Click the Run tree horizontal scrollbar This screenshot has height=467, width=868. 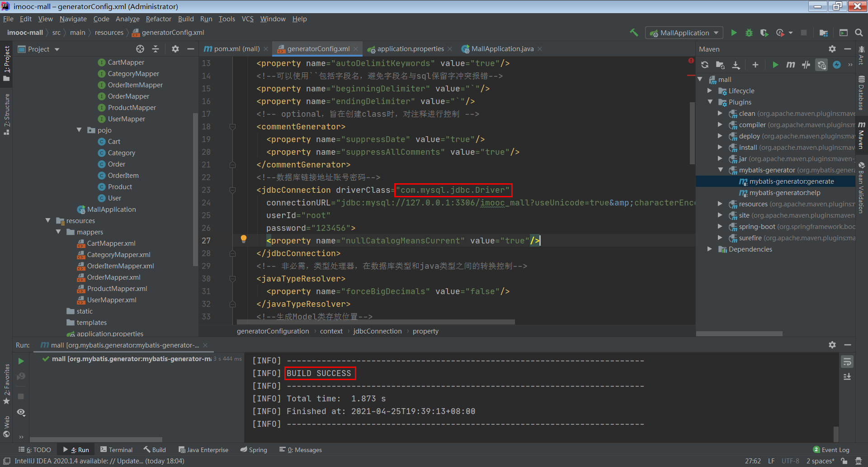pyautogui.click(x=96, y=439)
